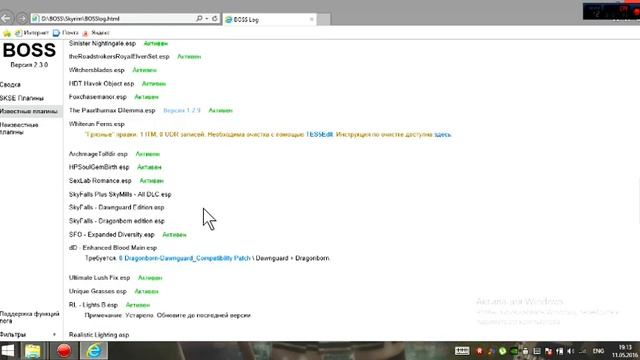
Task: Expand the Фильтры menu in sidebar
Action: [x=29, y=334]
